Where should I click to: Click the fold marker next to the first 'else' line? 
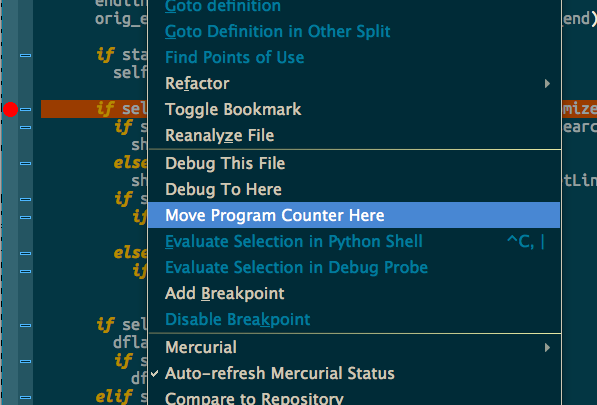click(26, 164)
